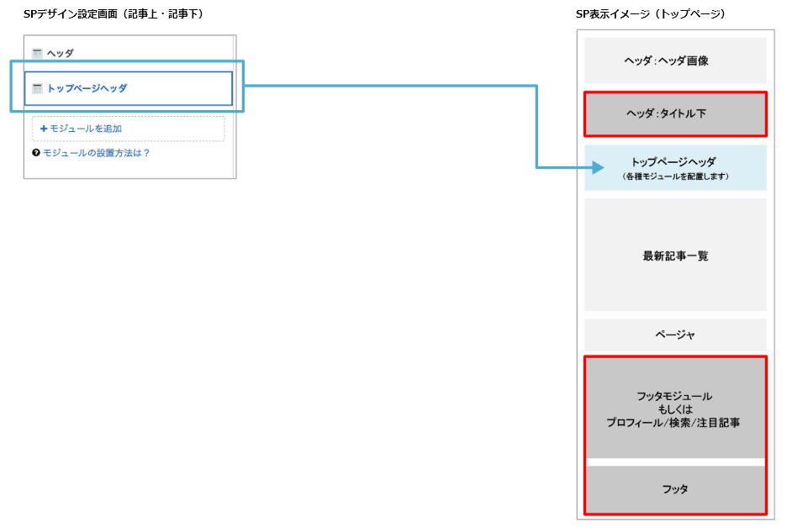The image size is (792, 532).
Task: Click the module icon inside the highlighted row
Action: point(37,87)
